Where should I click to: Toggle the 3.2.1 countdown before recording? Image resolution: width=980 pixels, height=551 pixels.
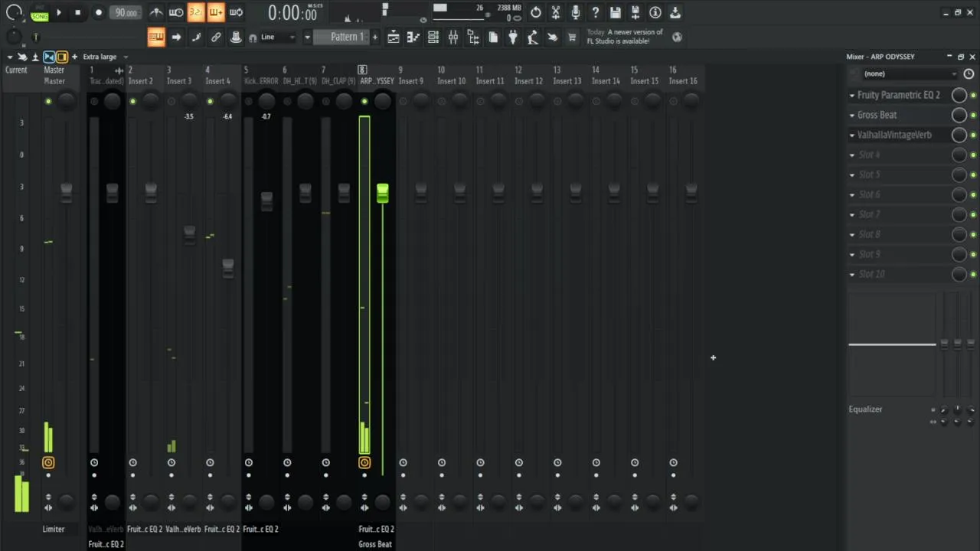pyautogui.click(x=196, y=12)
